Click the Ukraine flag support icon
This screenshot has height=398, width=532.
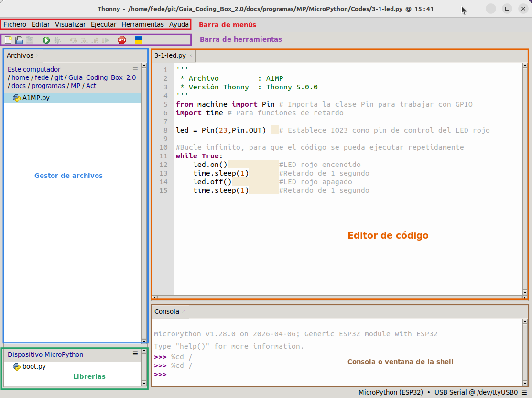(x=139, y=40)
